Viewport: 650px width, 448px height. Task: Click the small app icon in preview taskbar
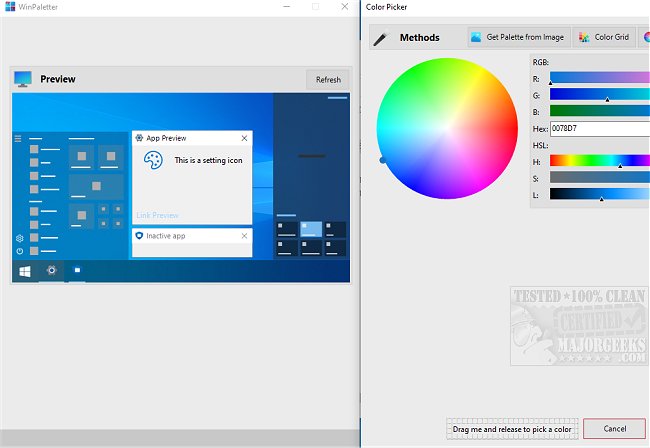click(77, 270)
